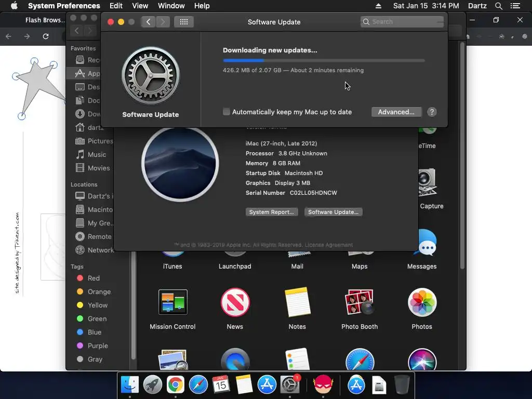Open the Flash browser icon in Dock
This screenshot has width=532, height=399.
click(x=323, y=385)
